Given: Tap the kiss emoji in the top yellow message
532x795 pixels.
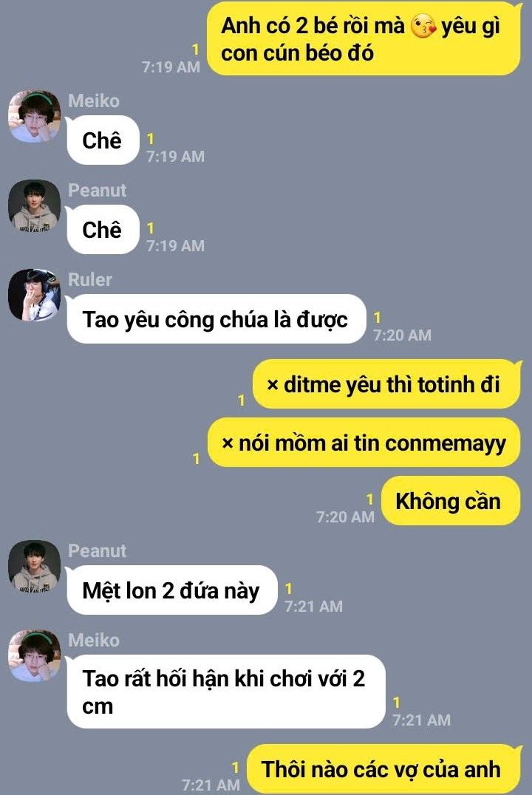Looking at the screenshot, I should (x=423, y=27).
